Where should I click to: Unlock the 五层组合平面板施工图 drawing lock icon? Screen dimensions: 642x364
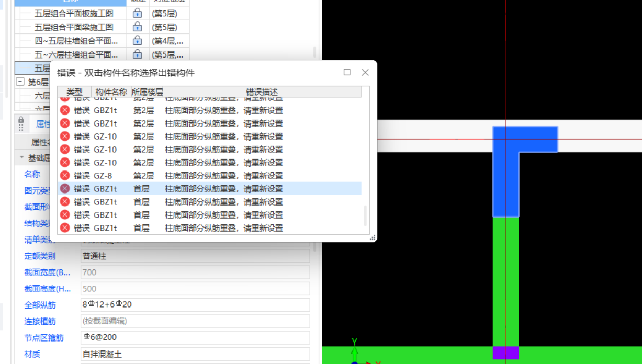pos(136,14)
